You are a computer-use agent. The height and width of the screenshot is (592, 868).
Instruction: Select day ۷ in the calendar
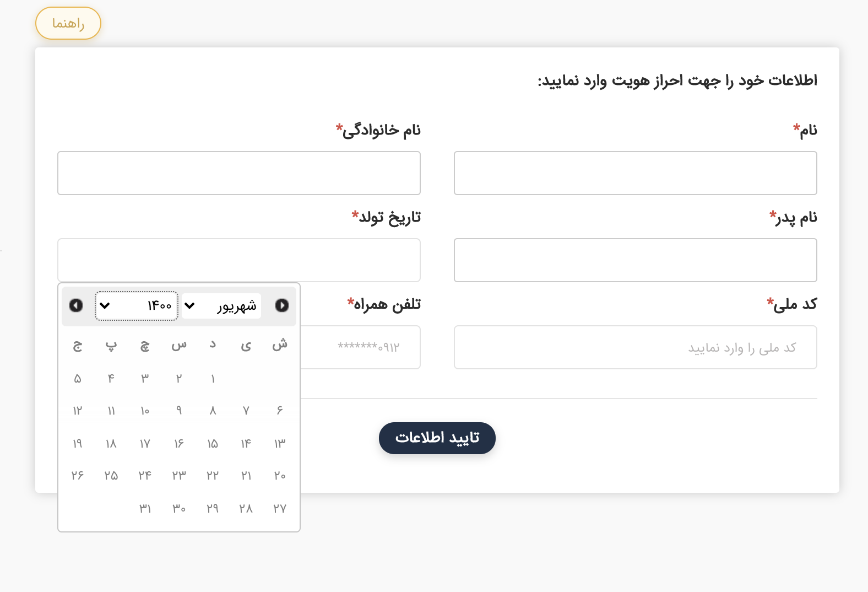246,411
